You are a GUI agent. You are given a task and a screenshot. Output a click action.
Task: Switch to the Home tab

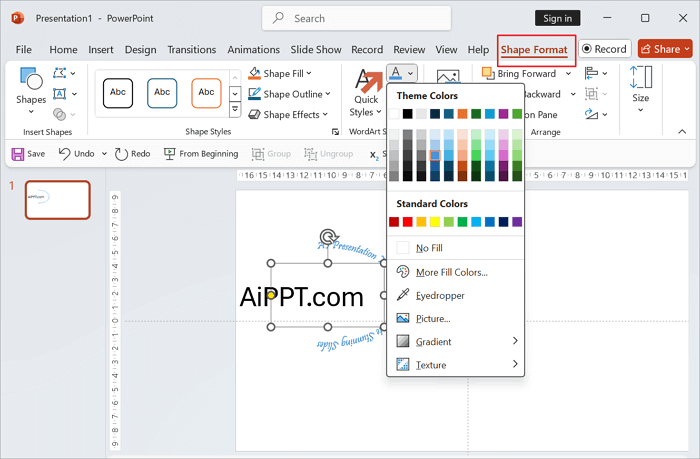pyautogui.click(x=63, y=50)
